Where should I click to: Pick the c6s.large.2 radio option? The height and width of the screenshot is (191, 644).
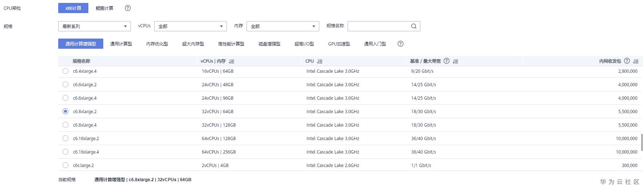point(65,166)
